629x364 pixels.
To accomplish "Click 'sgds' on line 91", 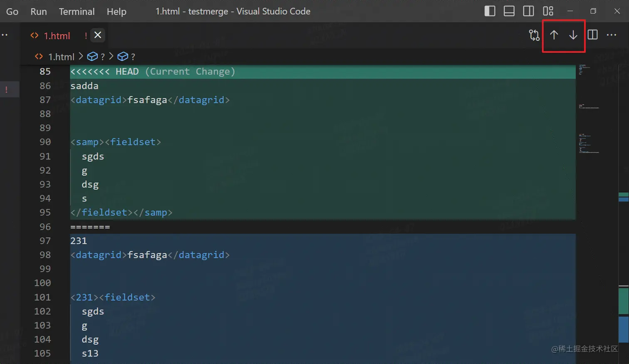I will [x=93, y=156].
